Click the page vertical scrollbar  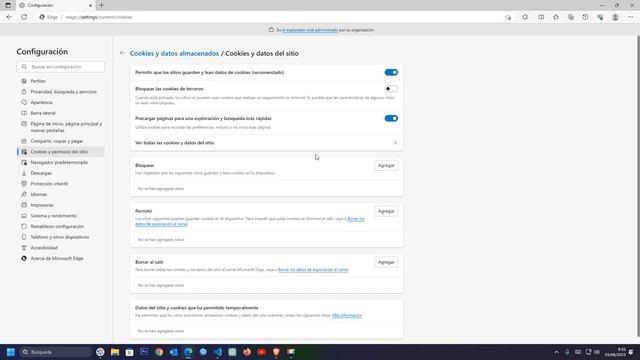[638, 187]
